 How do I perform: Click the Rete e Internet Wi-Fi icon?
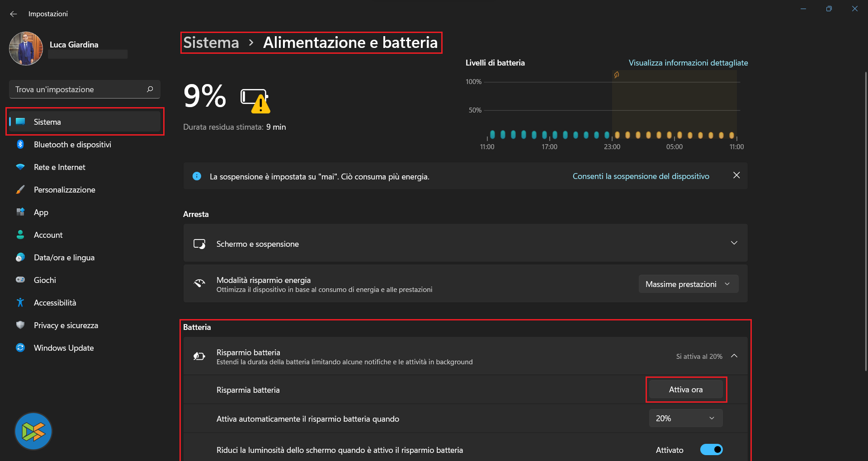[x=20, y=167]
